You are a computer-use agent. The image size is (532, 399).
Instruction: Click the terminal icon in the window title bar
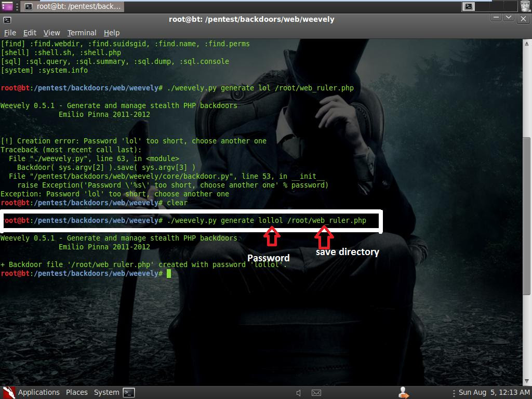point(7,20)
